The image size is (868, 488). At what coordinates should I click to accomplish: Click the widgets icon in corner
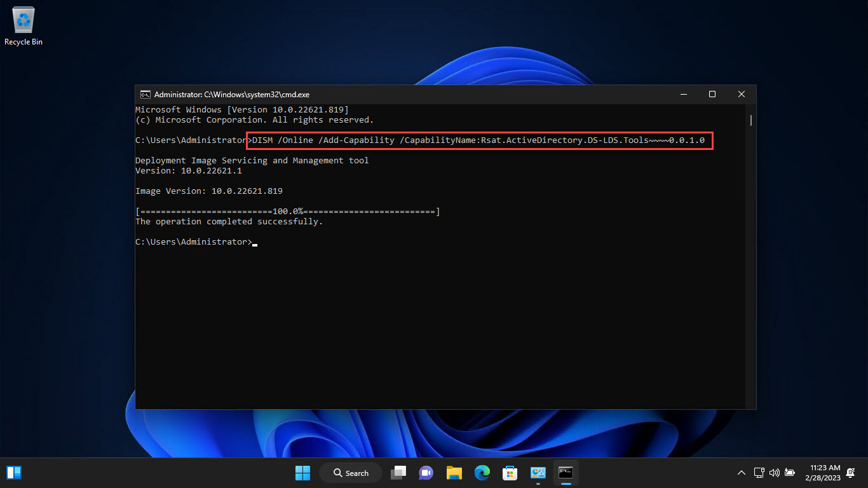click(x=13, y=472)
